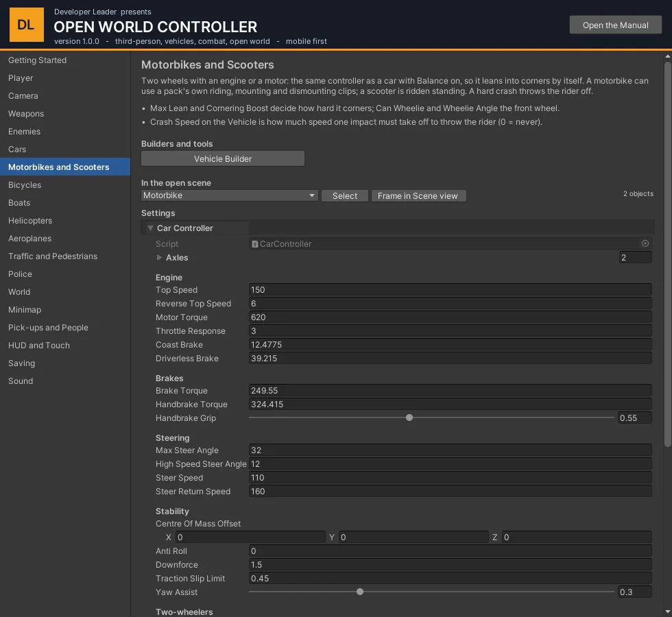Click the Top Speed field
Viewport: 672px width, 617px height.
tap(450, 289)
